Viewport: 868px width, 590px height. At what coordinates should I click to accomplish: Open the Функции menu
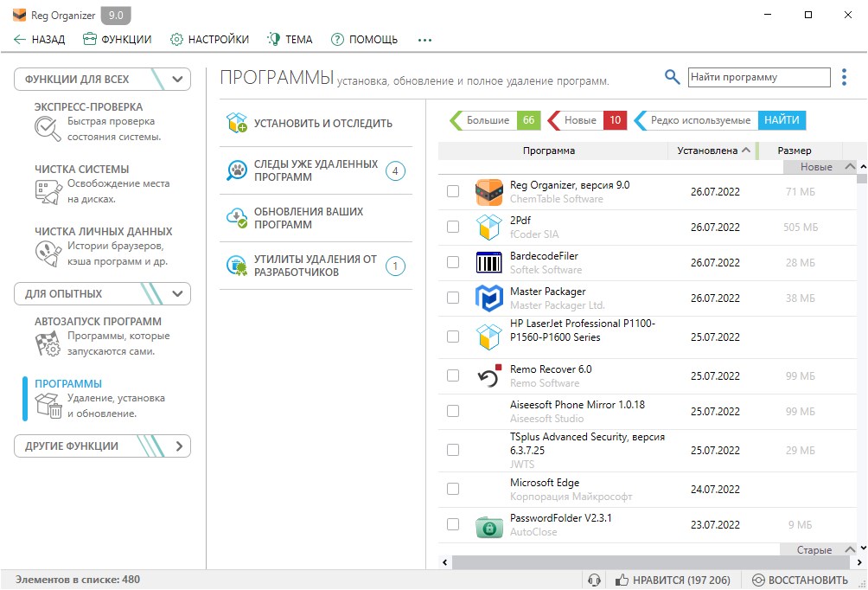[x=117, y=39]
